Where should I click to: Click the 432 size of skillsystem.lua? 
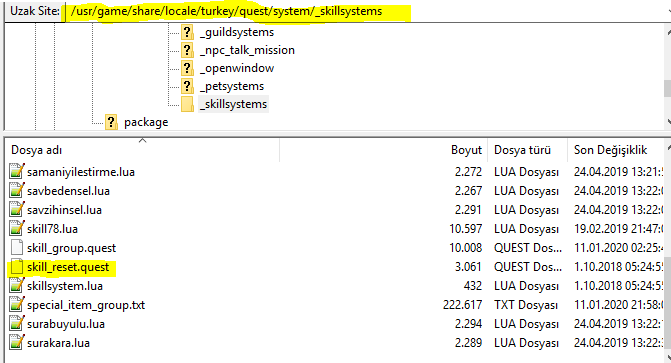click(473, 286)
